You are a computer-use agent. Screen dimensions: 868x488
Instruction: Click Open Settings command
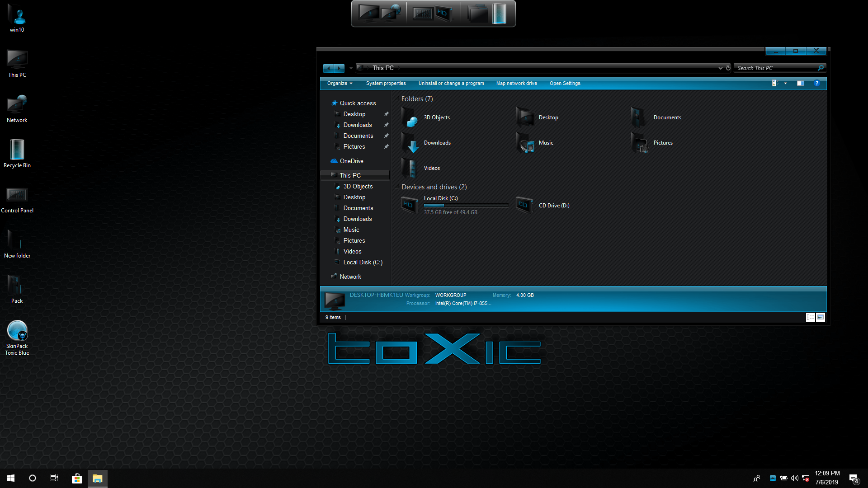(x=565, y=83)
